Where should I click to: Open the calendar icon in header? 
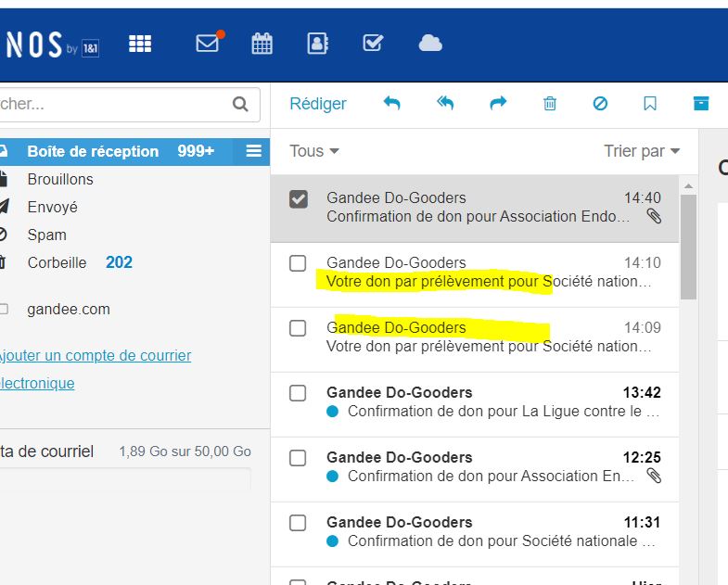click(x=262, y=44)
